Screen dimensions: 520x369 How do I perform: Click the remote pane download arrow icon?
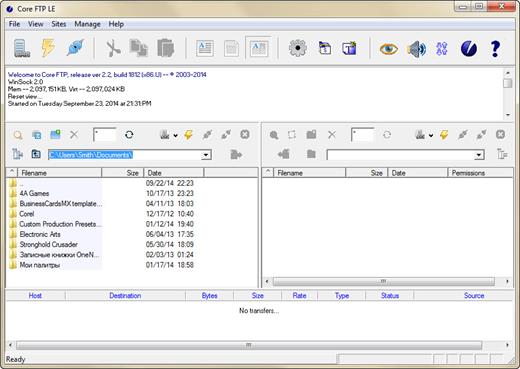tap(284, 154)
